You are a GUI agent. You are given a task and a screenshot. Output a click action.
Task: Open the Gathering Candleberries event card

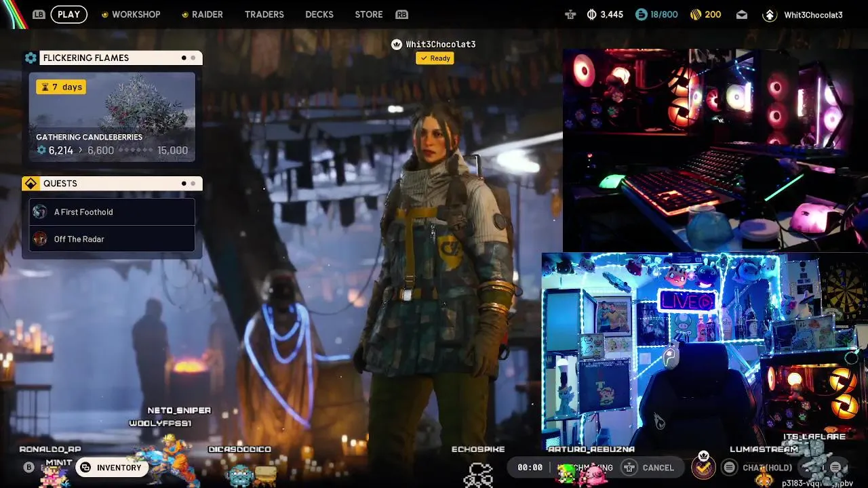[112, 117]
